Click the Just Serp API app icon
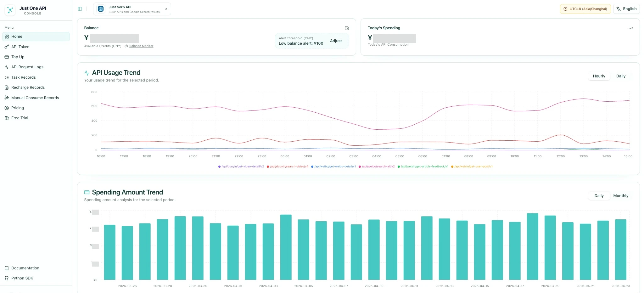The height and width of the screenshot is (293, 644). [x=101, y=9]
